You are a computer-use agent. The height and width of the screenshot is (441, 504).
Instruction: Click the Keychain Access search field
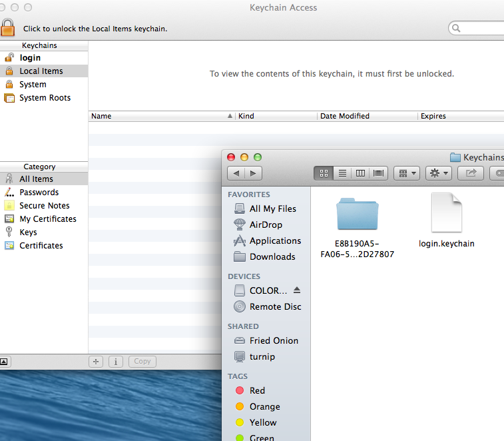pos(476,28)
